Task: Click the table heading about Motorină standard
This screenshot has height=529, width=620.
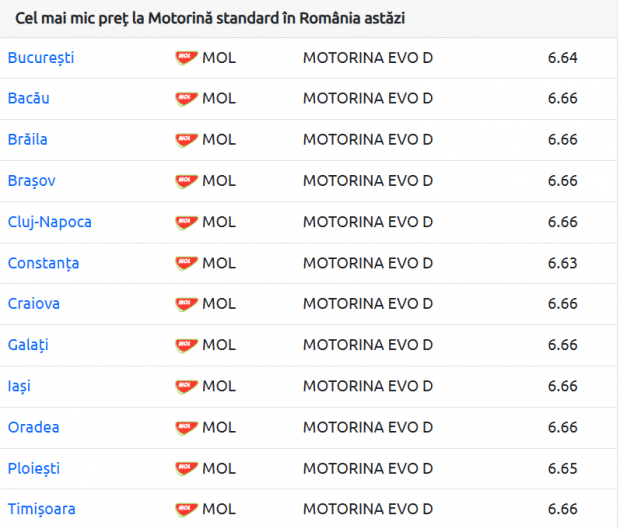Action: (210, 19)
